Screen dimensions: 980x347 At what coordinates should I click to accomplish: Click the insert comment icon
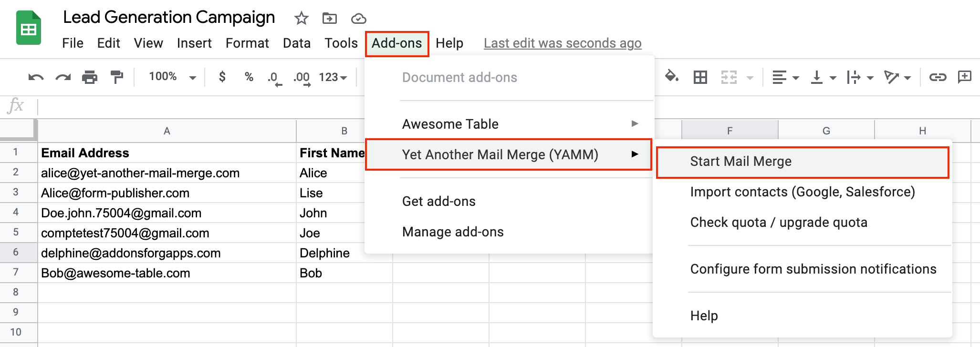(964, 77)
